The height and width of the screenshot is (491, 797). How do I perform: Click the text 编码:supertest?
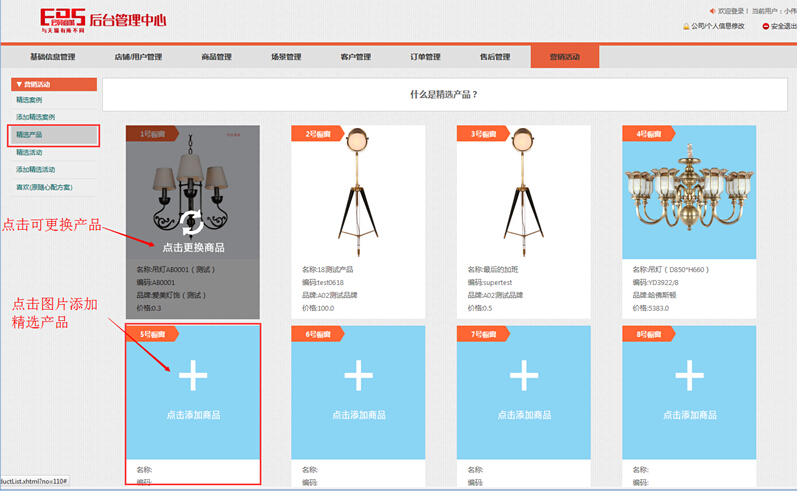pos(490,283)
